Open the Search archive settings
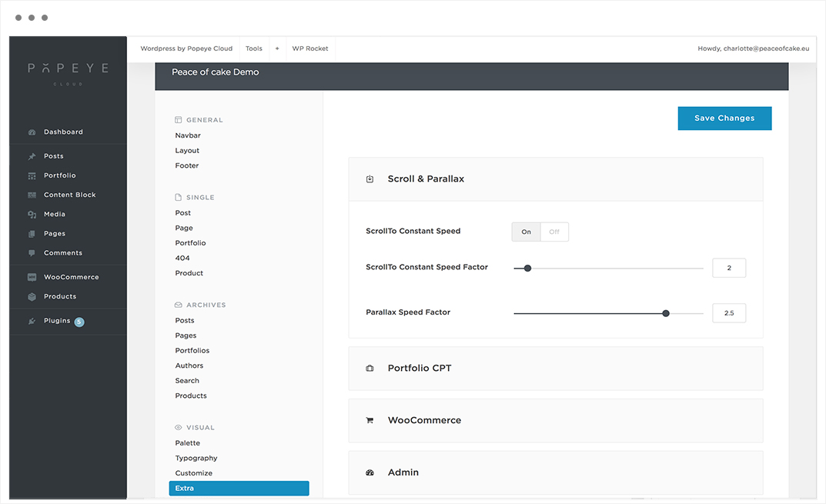This screenshot has width=826, height=504. 187,381
